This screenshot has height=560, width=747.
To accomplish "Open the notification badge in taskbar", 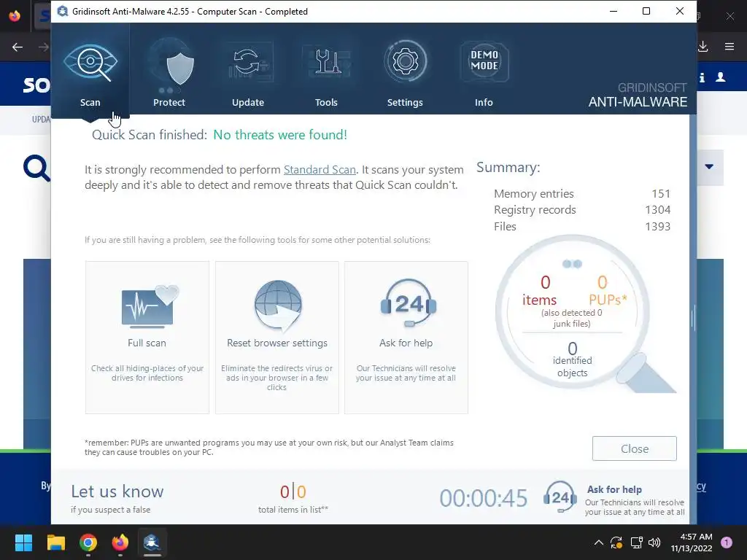I will [727, 542].
